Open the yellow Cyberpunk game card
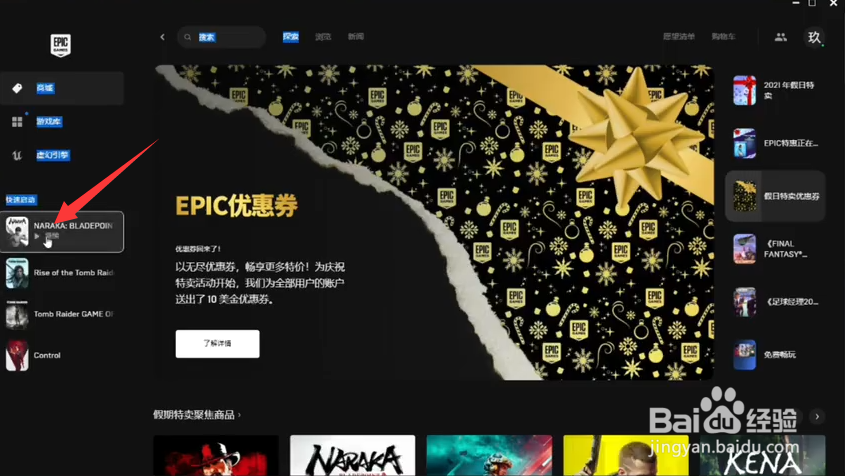The width and height of the screenshot is (845, 476). coord(626,456)
